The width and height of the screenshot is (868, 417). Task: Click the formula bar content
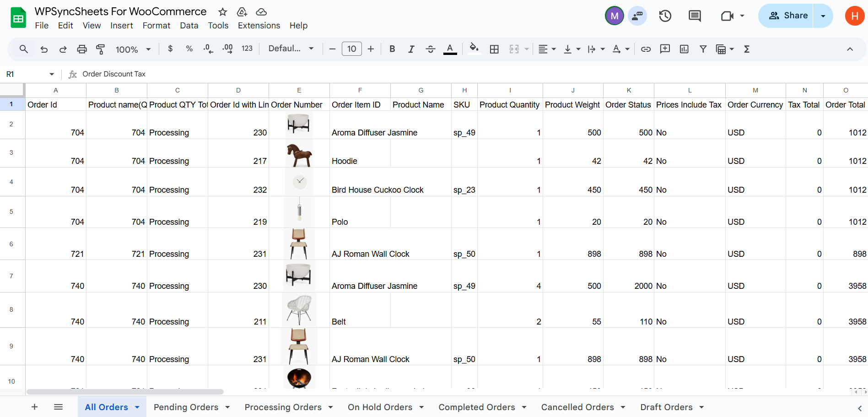[114, 74]
